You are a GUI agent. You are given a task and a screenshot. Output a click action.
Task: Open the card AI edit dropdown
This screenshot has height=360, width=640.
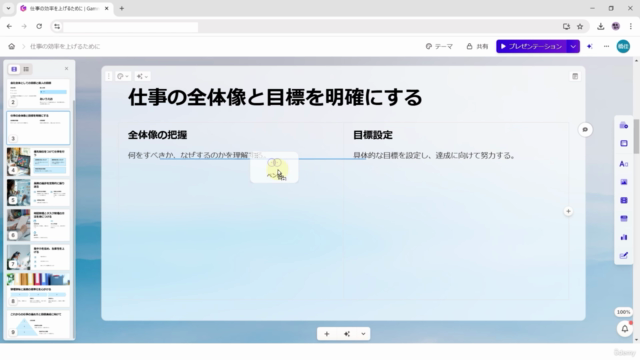click(x=142, y=76)
